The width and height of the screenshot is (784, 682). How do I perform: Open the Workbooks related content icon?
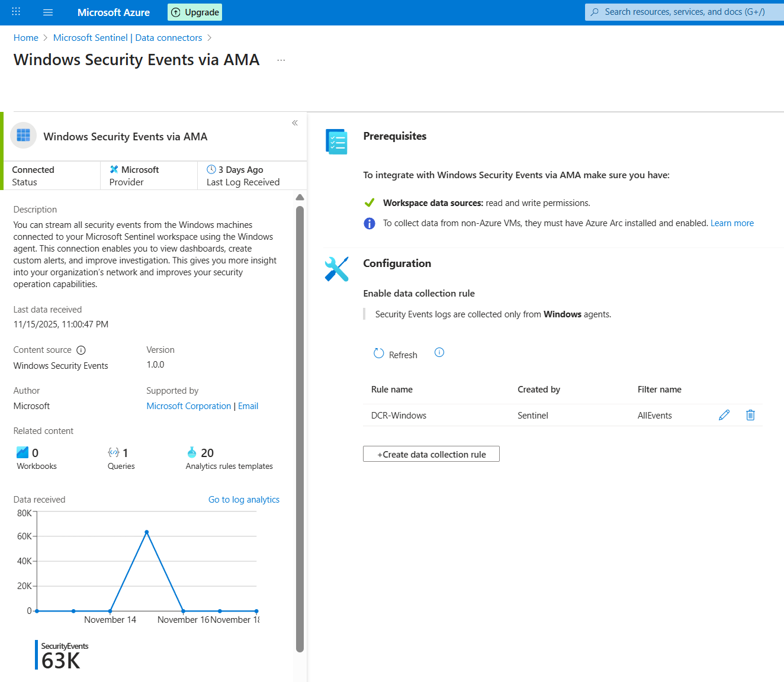point(23,452)
